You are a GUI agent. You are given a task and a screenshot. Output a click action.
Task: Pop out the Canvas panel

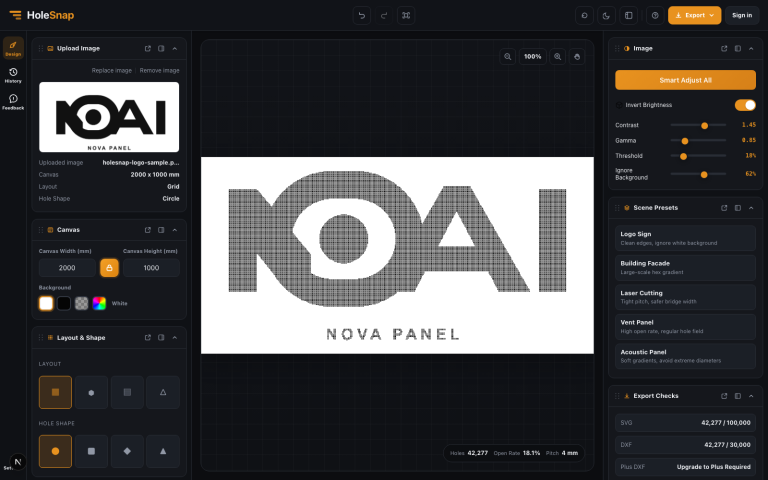coord(147,230)
